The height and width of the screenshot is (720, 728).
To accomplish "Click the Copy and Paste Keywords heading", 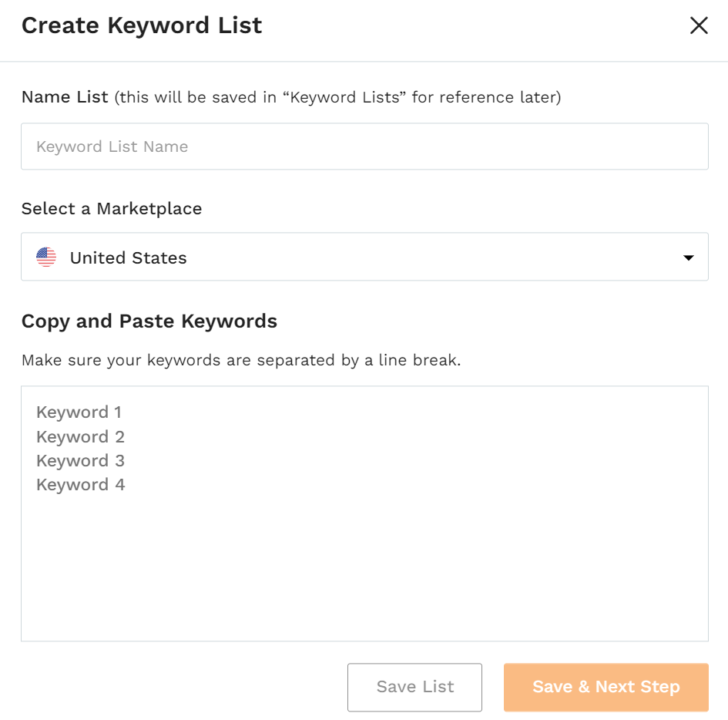I will click(x=149, y=321).
